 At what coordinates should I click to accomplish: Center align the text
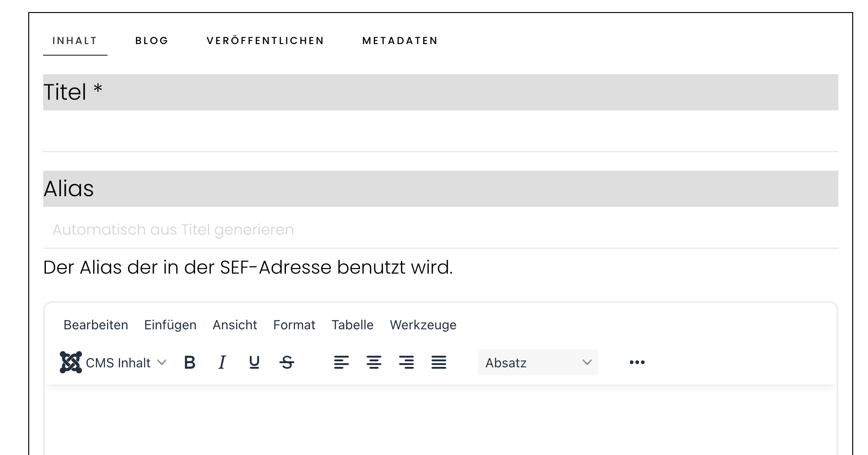(374, 362)
